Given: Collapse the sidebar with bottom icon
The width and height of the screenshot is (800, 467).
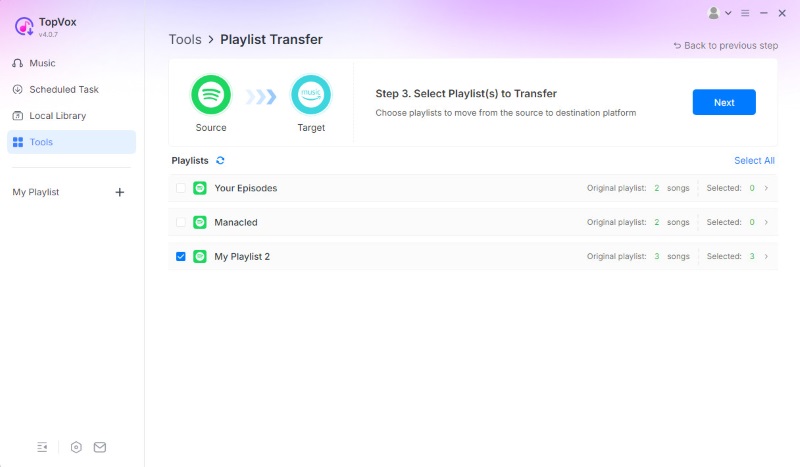Looking at the screenshot, I should [42, 447].
